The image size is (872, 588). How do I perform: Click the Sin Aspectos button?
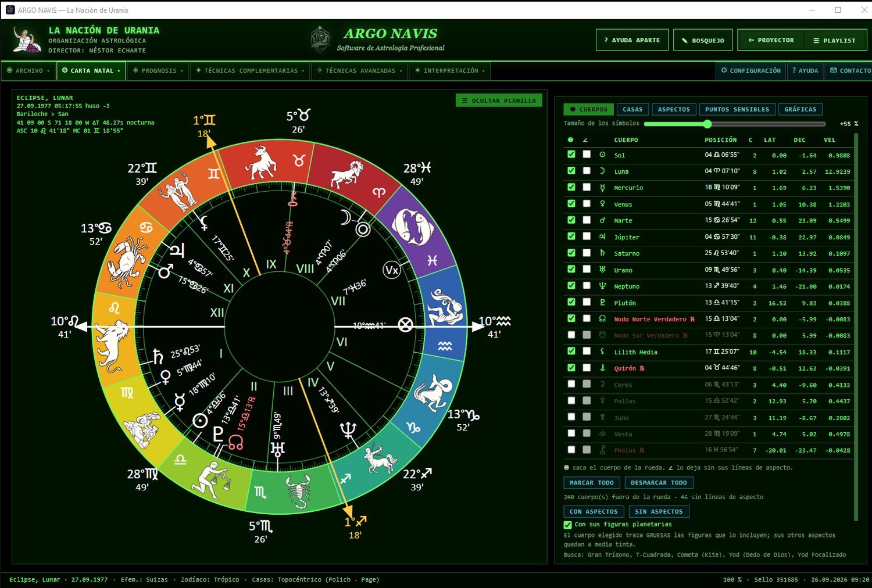click(x=659, y=511)
